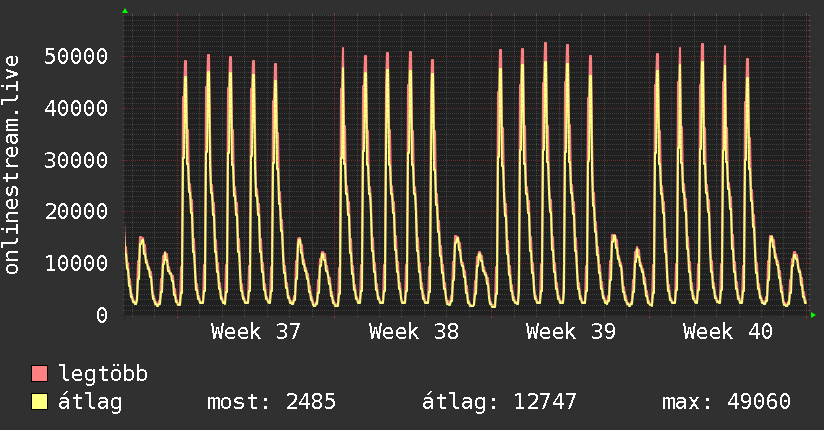Click the 10000 y-axis value
Viewport: 824px width, 430px height.
point(76,263)
